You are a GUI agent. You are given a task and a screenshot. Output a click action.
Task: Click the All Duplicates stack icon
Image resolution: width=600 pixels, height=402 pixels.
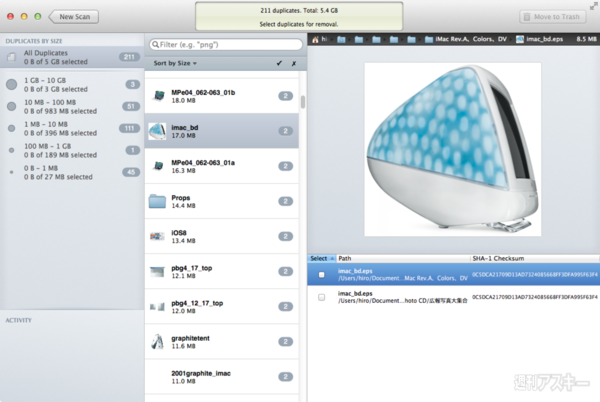[11, 57]
